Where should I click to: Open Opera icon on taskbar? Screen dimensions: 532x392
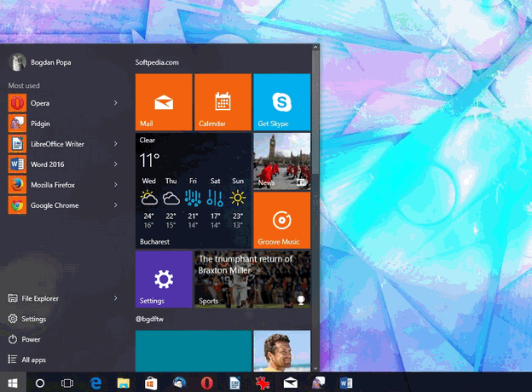[x=207, y=383]
